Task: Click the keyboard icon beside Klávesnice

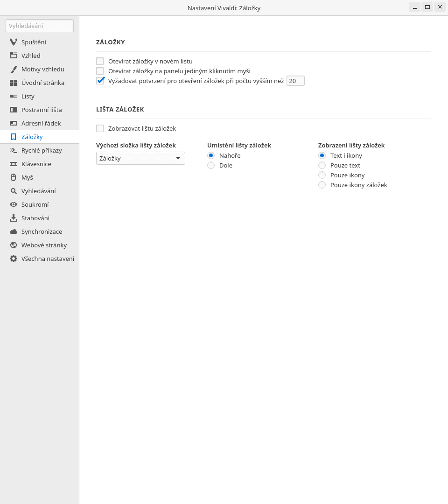Action: tap(14, 164)
